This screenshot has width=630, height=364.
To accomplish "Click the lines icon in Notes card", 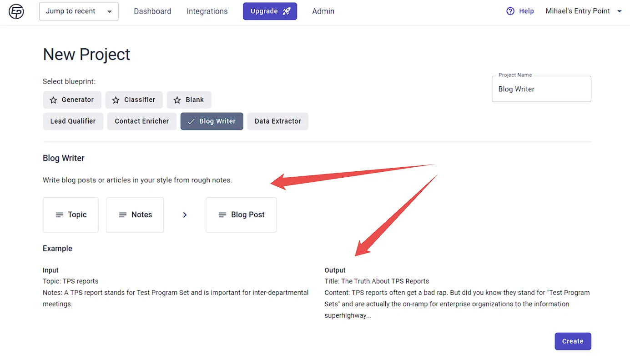I will 123,215.
